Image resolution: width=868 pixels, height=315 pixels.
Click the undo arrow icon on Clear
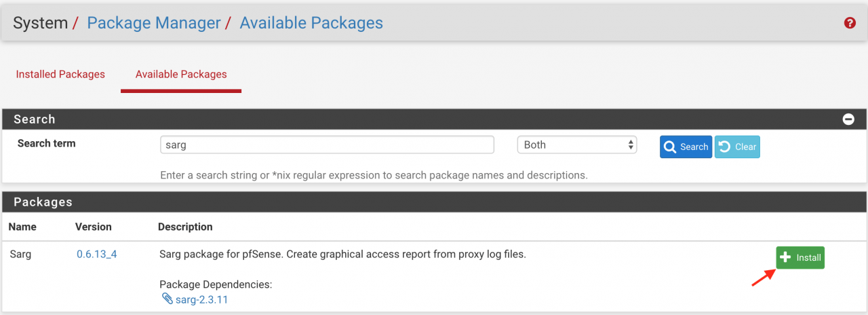pos(724,147)
